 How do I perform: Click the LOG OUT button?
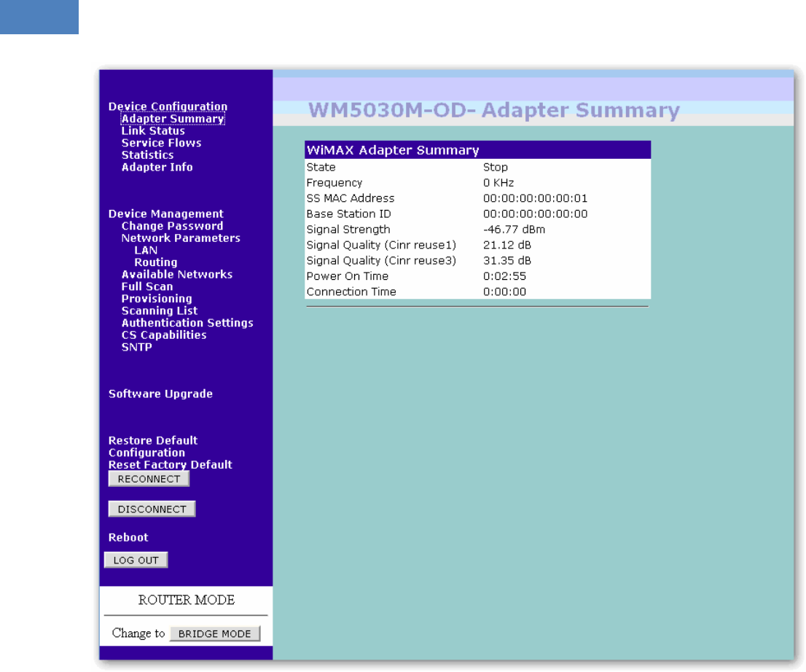136,560
